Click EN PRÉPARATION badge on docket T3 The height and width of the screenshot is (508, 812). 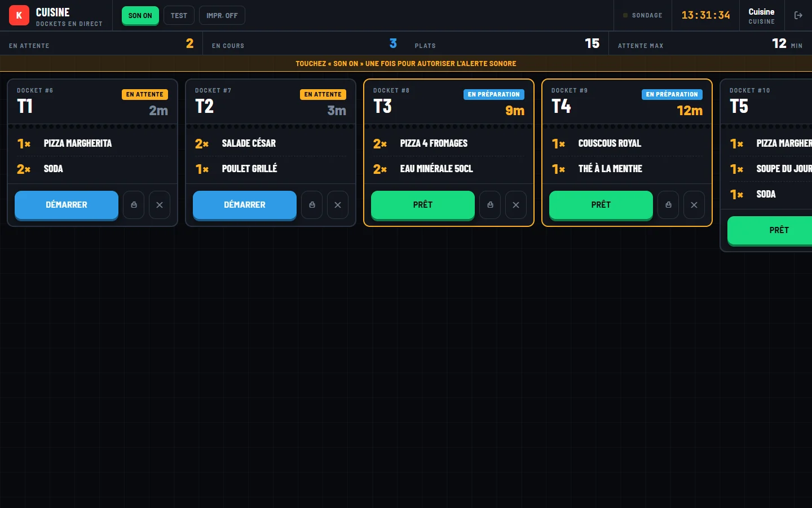tap(494, 94)
